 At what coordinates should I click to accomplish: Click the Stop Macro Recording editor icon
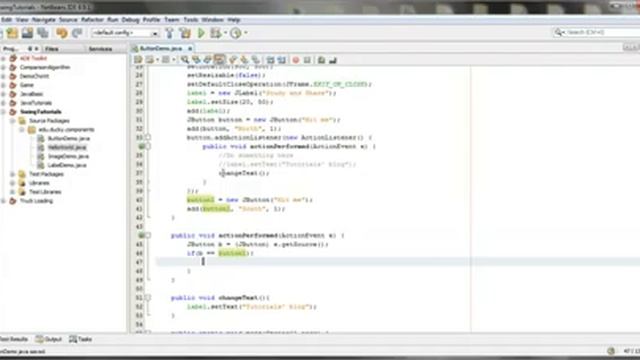coord(307,60)
